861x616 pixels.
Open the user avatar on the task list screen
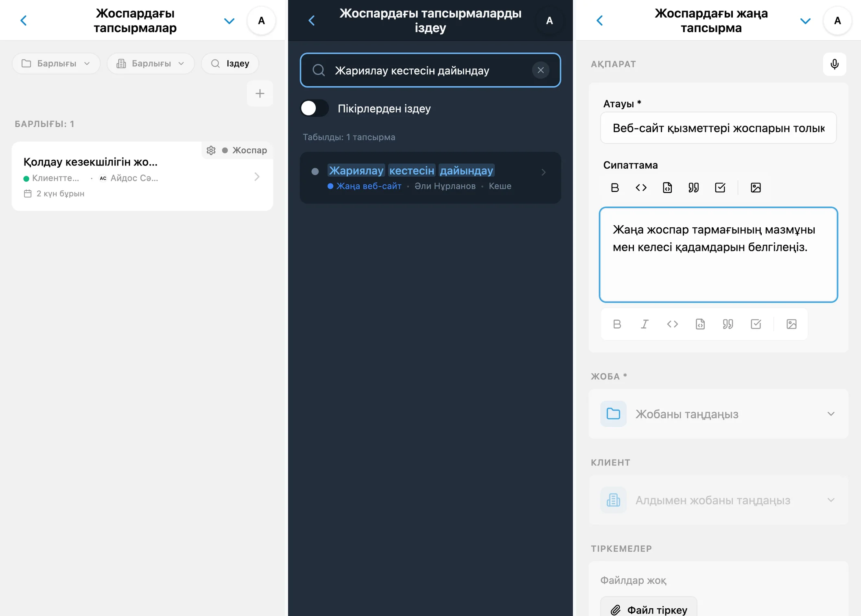click(x=262, y=21)
